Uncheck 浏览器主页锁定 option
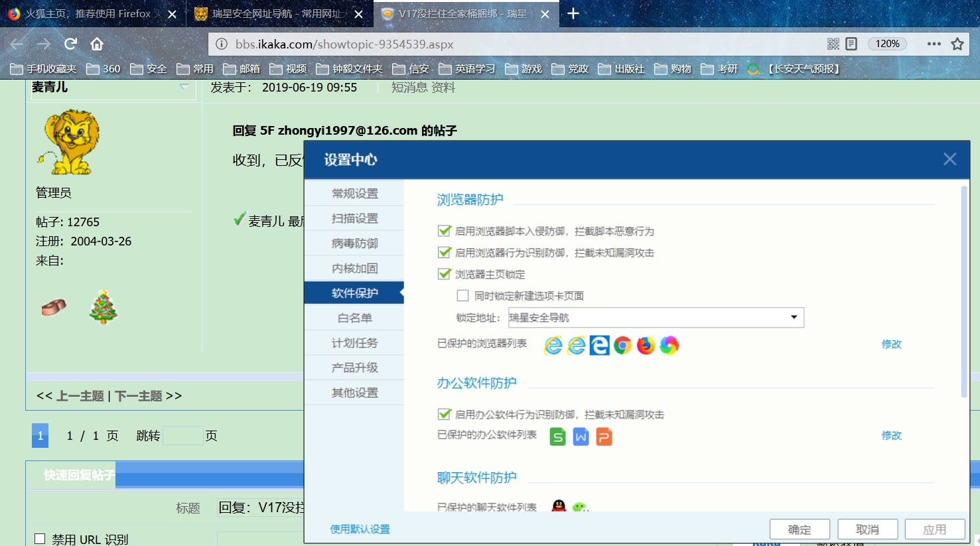This screenshot has height=546, width=980. (445, 274)
